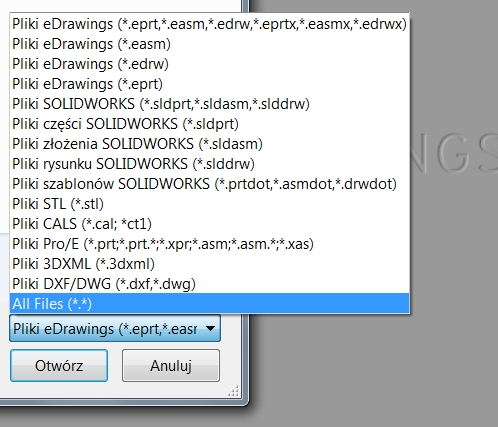Click the Anuluj button
This screenshot has width=498, height=427.
[171, 365]
